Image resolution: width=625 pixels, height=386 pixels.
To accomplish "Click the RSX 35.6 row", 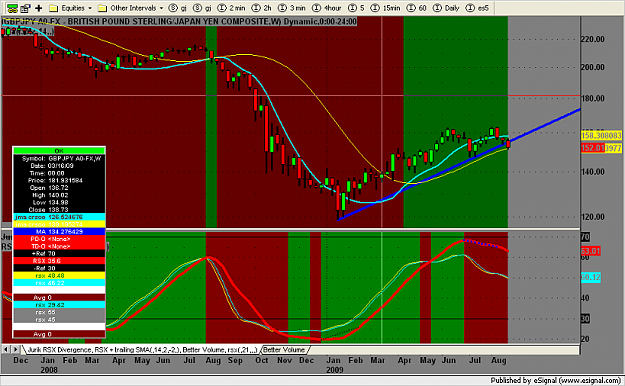I will [59, 261].
